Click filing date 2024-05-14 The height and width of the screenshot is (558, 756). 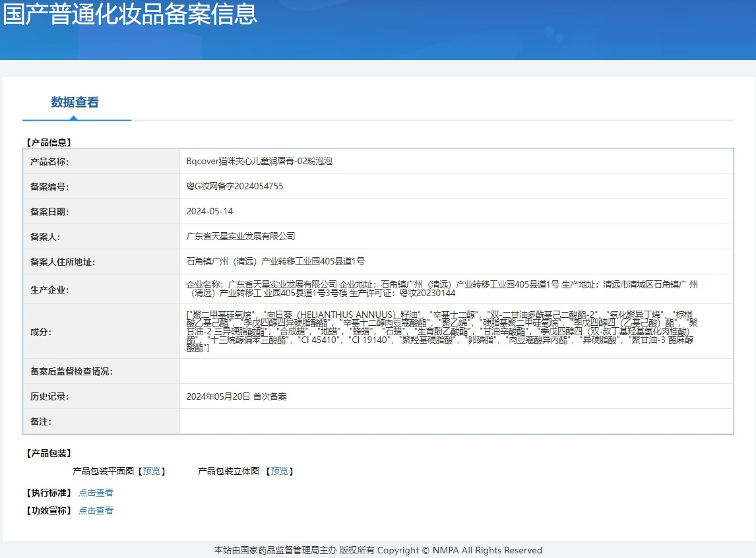210,211
